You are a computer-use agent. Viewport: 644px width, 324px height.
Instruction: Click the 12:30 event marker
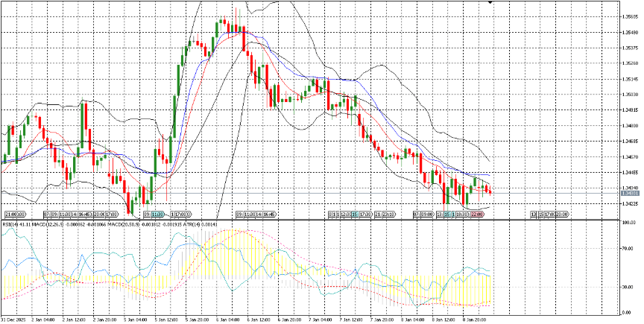point(345,215)
